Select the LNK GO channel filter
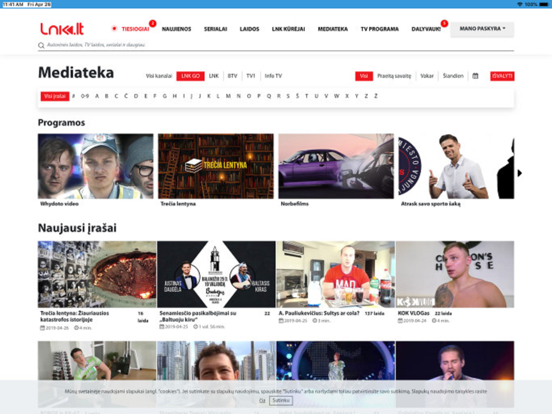The image size is (552, 414). [x=190, y=76]
